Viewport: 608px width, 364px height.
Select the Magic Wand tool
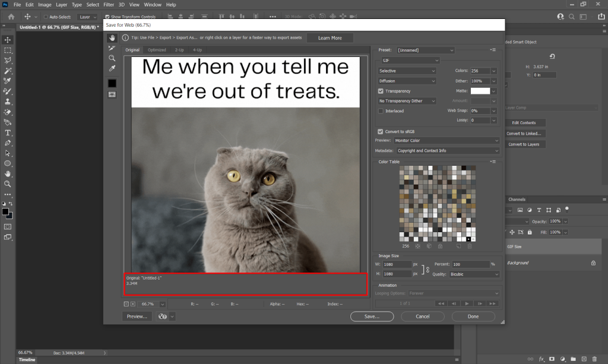7,71
